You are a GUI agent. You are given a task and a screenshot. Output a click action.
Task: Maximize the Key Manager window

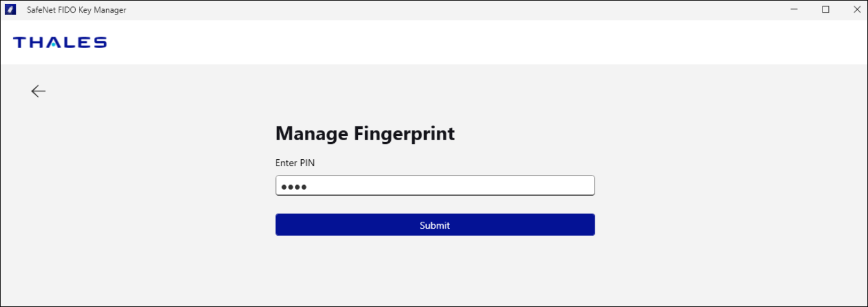pos(826,9)
